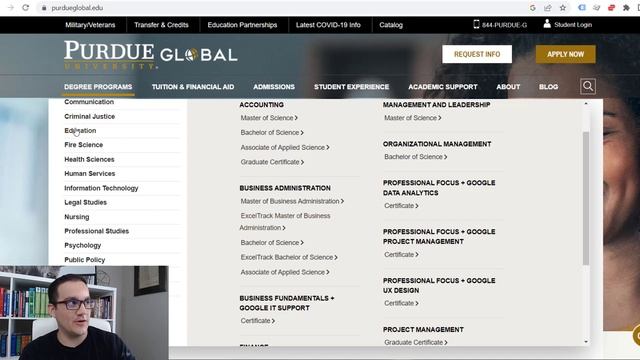Screen dimensions: 640x360
Task: Open Education Partnerships link
Action: coord(242,25)
